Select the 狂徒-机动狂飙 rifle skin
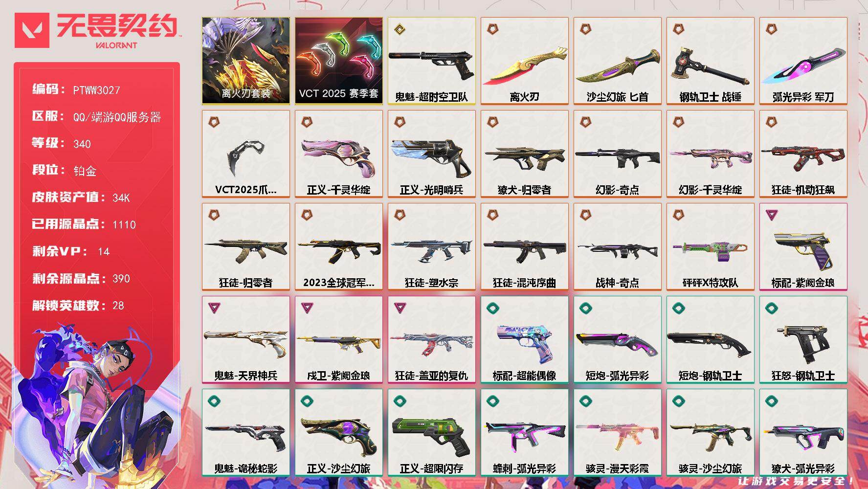The height and width of the screenshot is (489, 868). [803, 154]
